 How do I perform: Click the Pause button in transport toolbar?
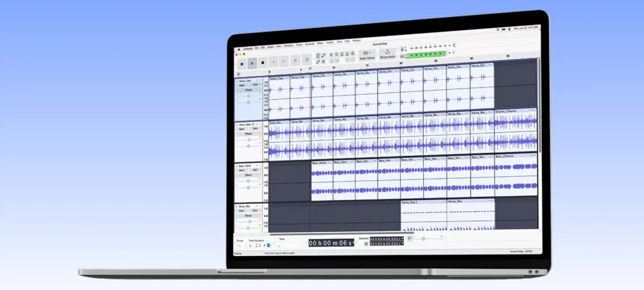(x=241, y=62)
